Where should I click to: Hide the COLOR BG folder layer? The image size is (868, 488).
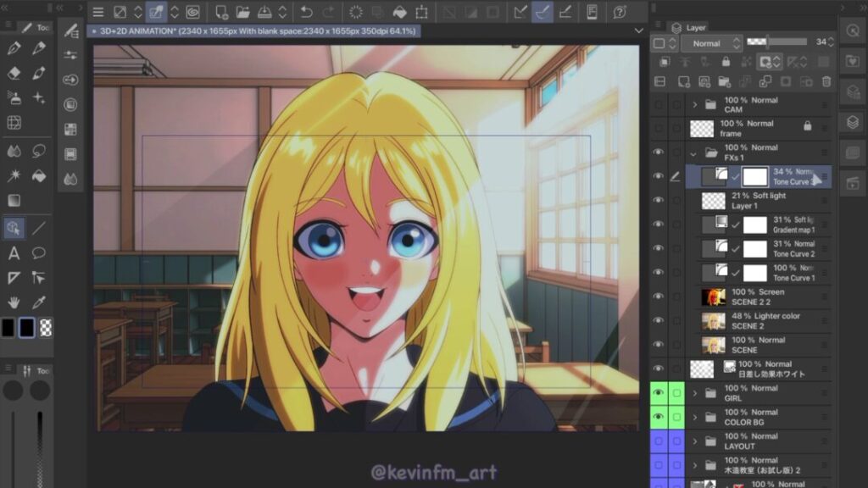pyautogui.click(x=658, y=417)
